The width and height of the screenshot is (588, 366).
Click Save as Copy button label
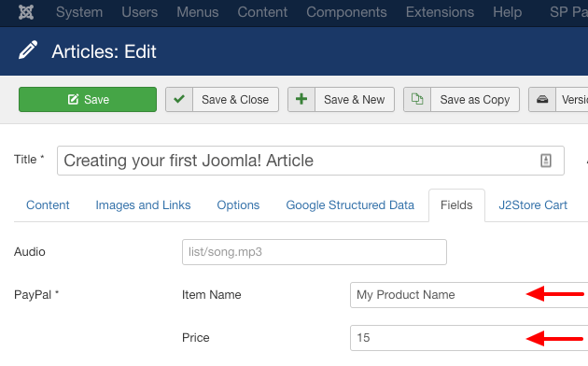[475, 100]
